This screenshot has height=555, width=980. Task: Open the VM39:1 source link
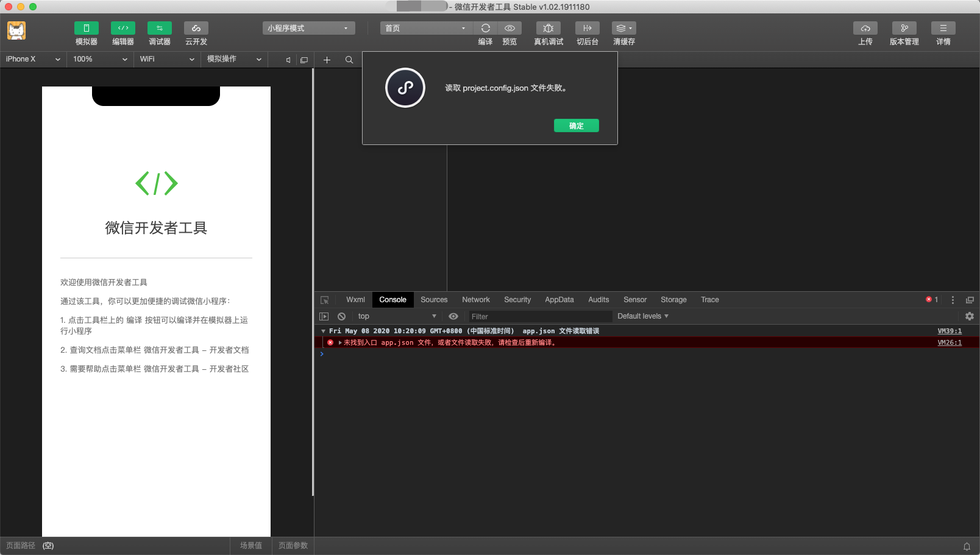pos(950,331)
